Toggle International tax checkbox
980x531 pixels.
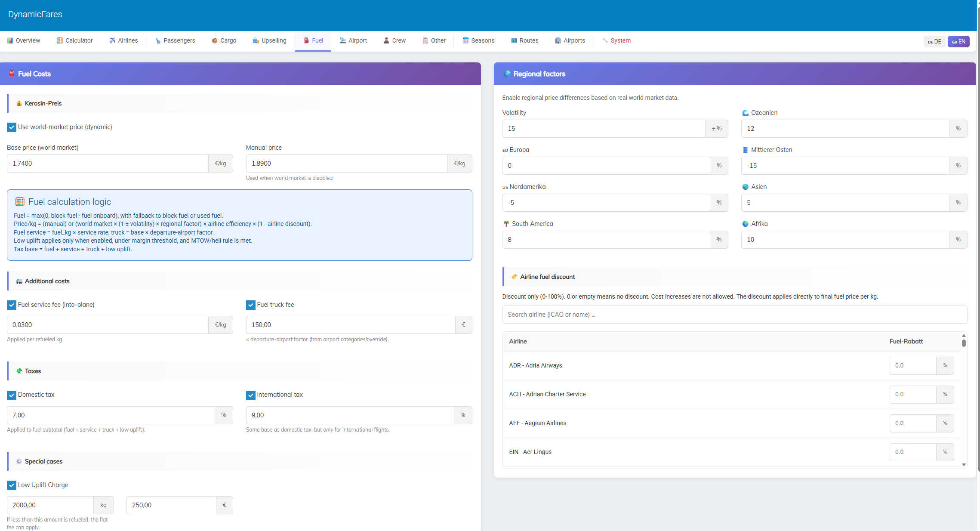[x=251, y=395]
